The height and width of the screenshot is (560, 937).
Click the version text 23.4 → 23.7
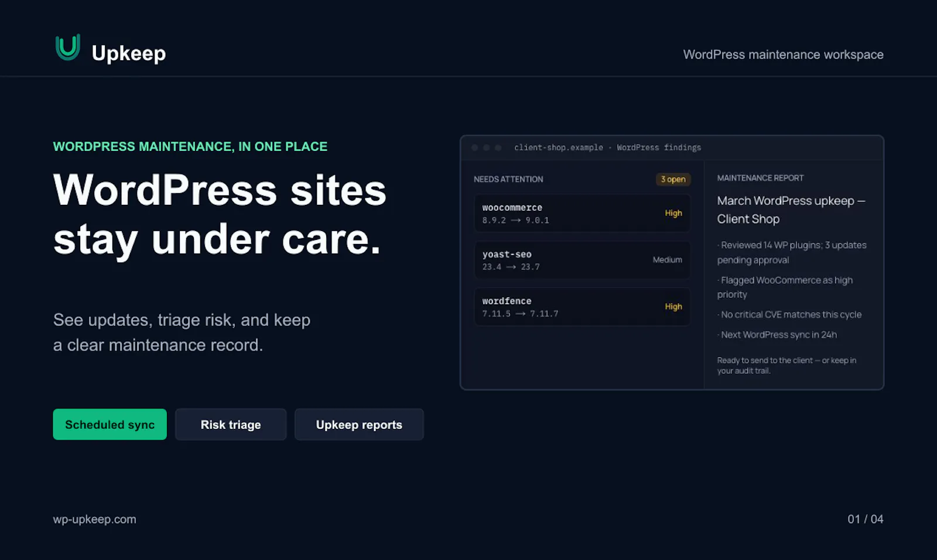pyautogui.click(x=511, y=267)
